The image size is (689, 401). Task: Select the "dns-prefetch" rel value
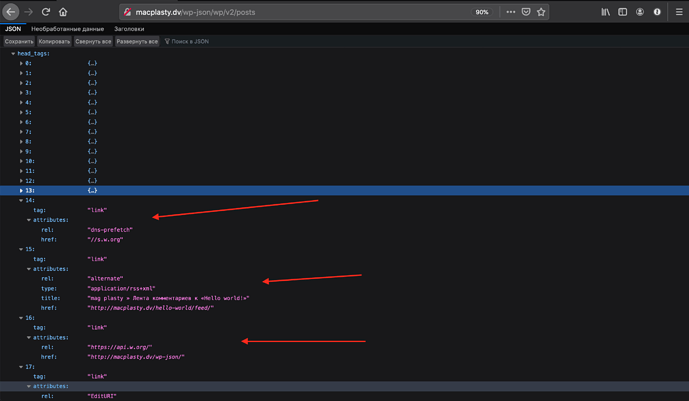click(x=110, y=230)
